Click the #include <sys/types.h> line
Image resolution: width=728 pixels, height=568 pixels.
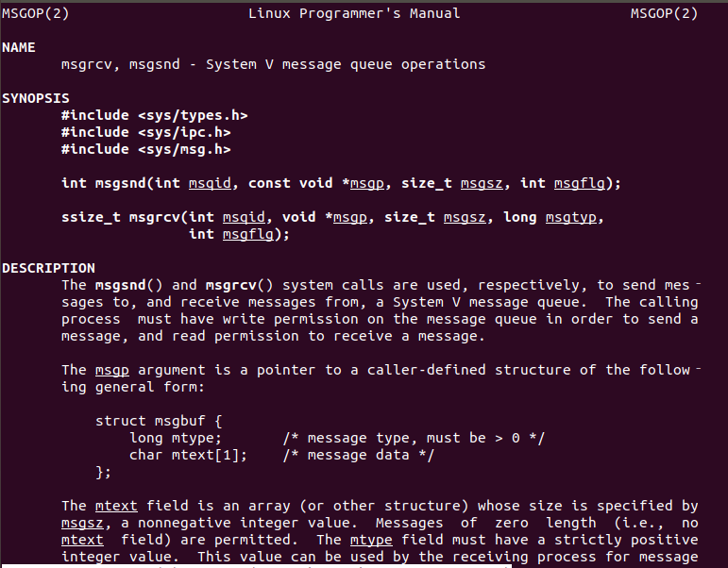coord(155,115)
